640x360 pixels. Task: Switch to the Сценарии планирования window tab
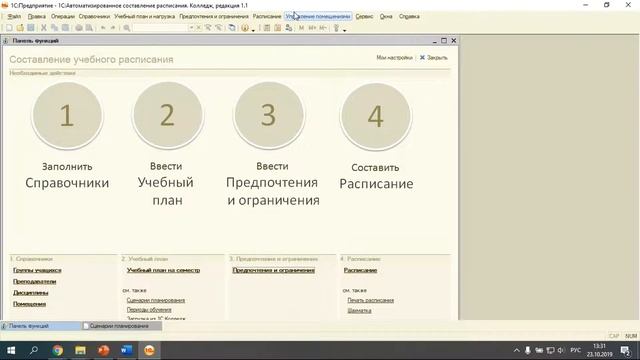(122, 326)
